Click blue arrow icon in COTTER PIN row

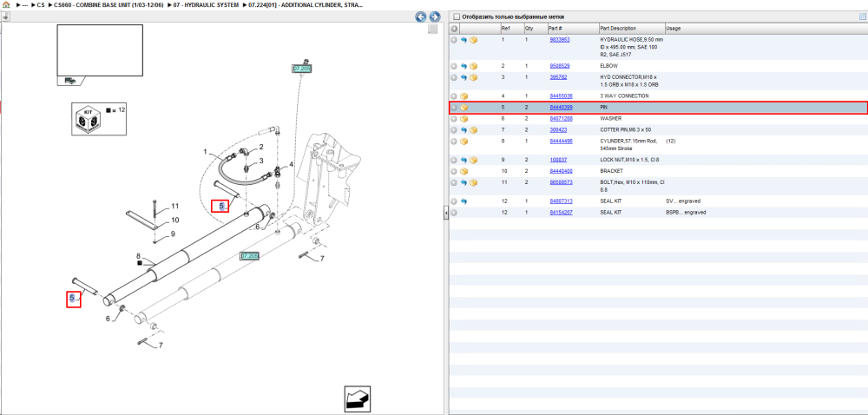click(x=464, y=130)
